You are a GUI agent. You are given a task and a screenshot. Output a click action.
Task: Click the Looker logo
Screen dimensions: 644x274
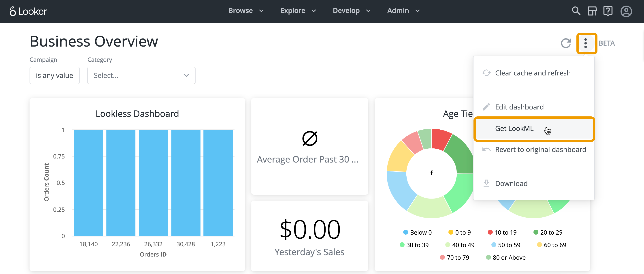[x=28, y=11]
